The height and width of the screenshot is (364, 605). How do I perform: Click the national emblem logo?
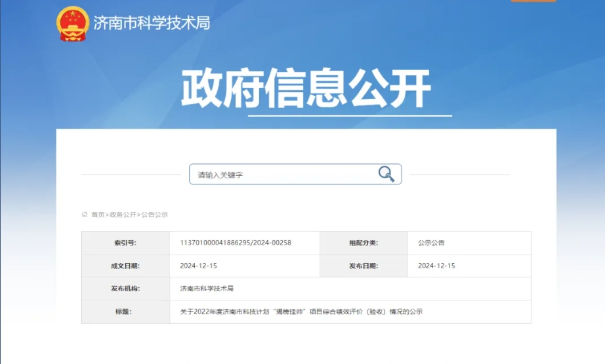(72, 24)
